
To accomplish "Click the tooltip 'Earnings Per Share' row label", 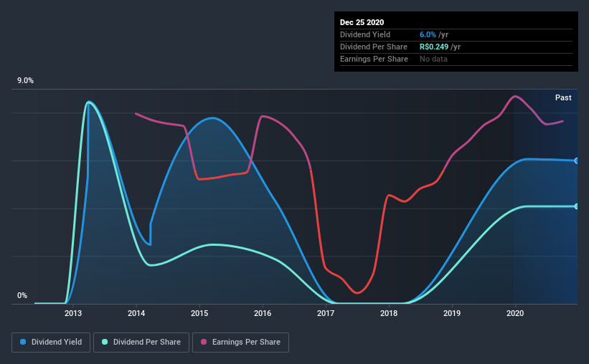I will (x=374, y=59).
